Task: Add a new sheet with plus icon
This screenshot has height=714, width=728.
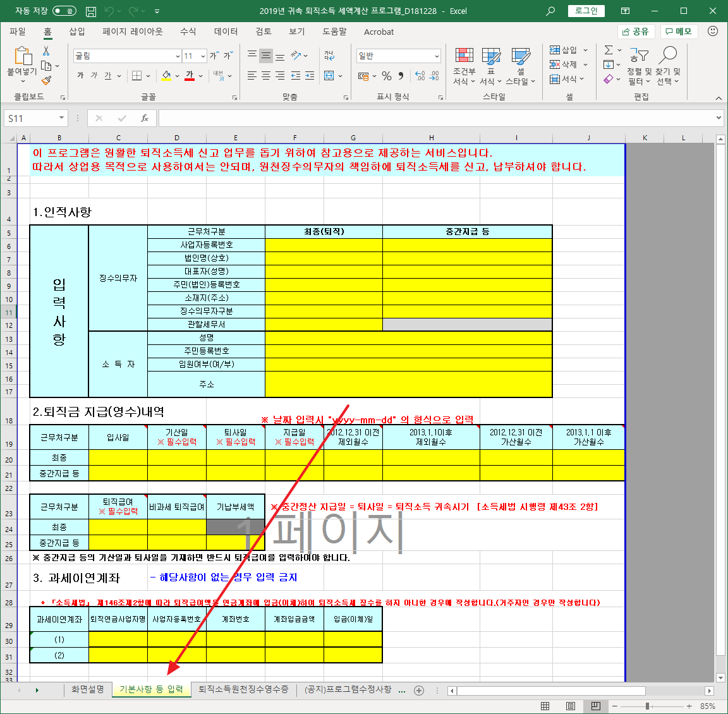Action: [419, 691]
